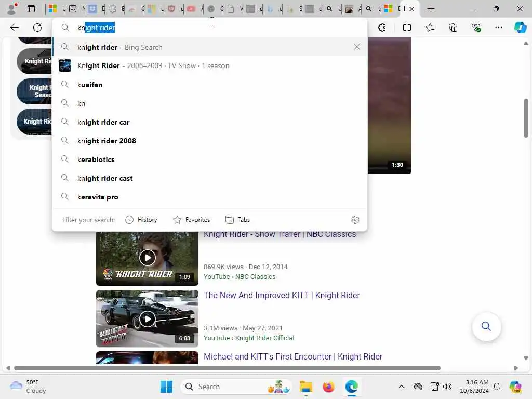Image resolution: width=532 pixels, height=399 pixels.
Task: Filter search by Tabs
Action: 237,220
